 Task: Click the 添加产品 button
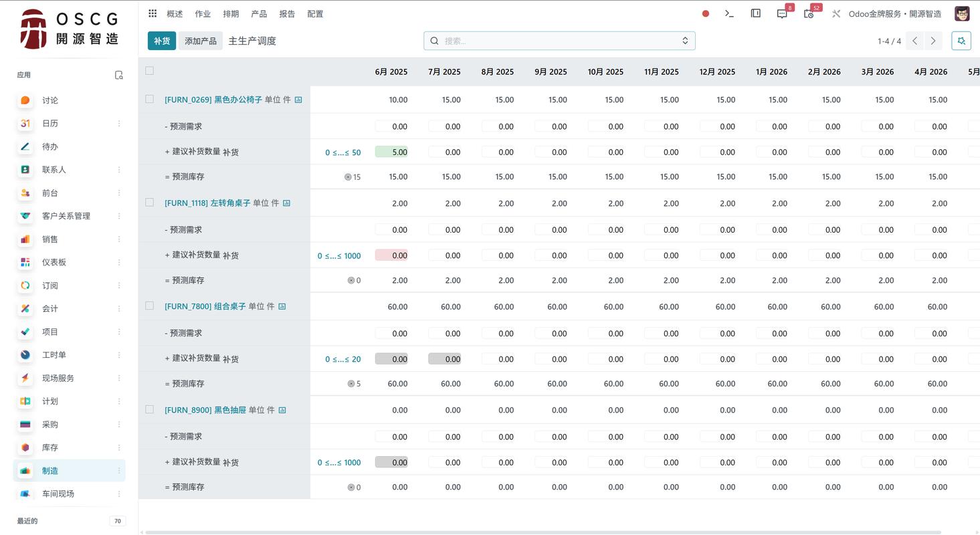click(201, 41)
